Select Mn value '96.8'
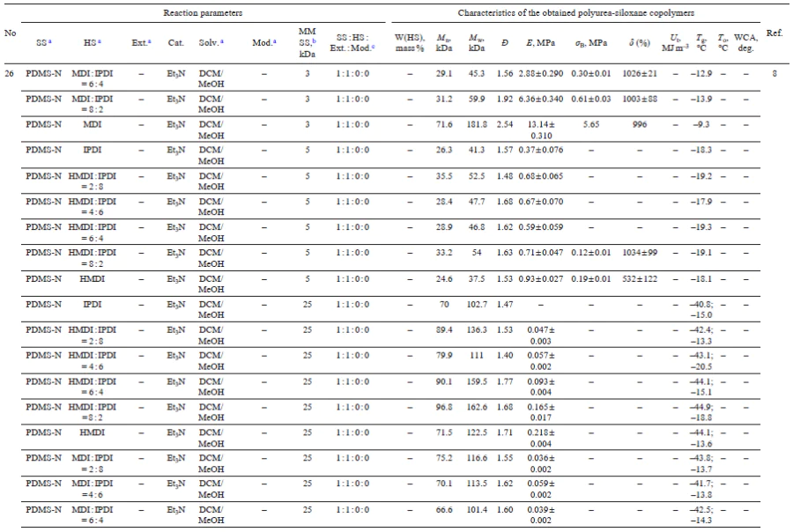 (x=444, y=407)
